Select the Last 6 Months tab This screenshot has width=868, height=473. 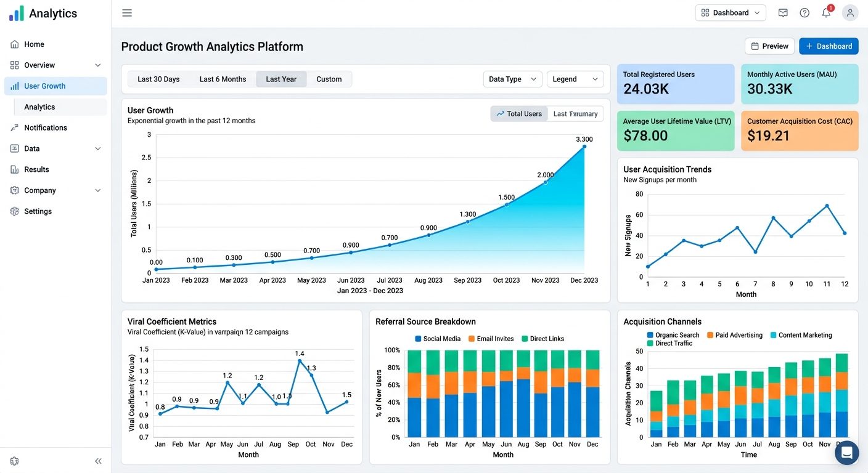pos(223,79)
